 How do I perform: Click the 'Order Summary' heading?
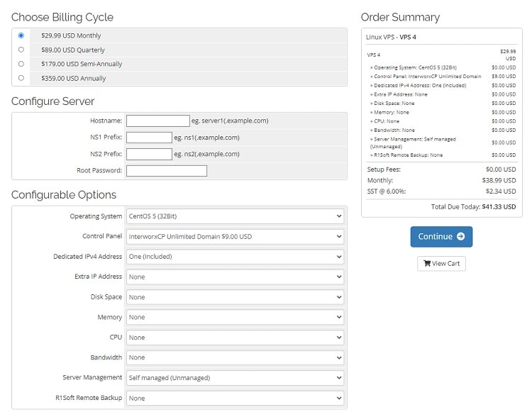[400, 17]
